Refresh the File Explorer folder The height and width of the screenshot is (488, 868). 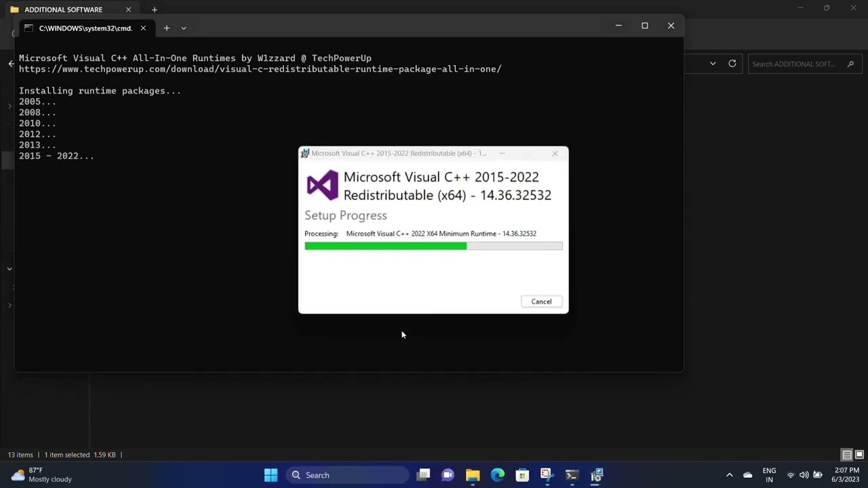(732, 64)
